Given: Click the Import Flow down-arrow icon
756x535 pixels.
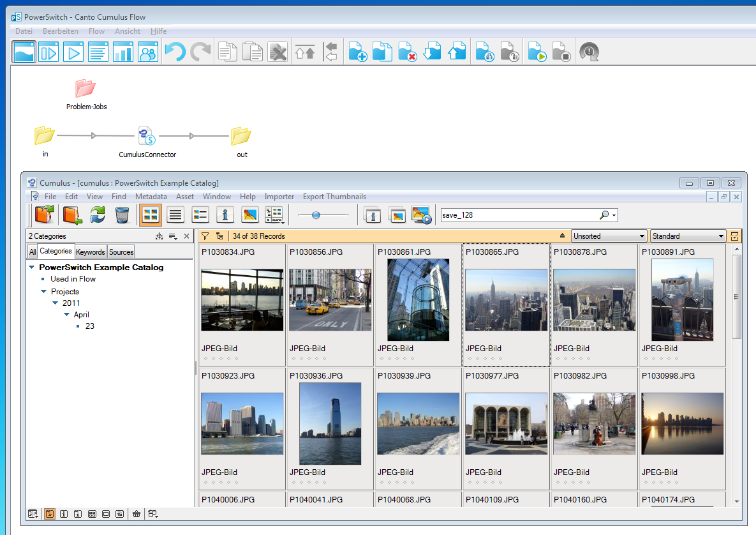Looking at the screenshot, I should click(x=432, y=52).
